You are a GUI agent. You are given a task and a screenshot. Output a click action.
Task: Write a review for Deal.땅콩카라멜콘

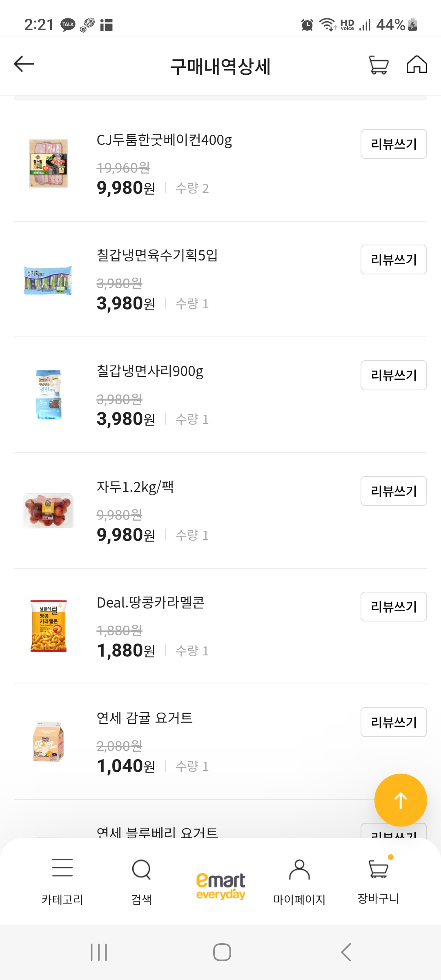tap(394, 606)
